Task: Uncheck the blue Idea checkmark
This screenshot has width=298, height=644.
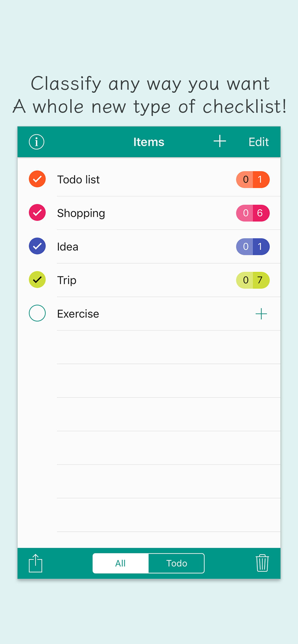Action: (x=37, y=246)
